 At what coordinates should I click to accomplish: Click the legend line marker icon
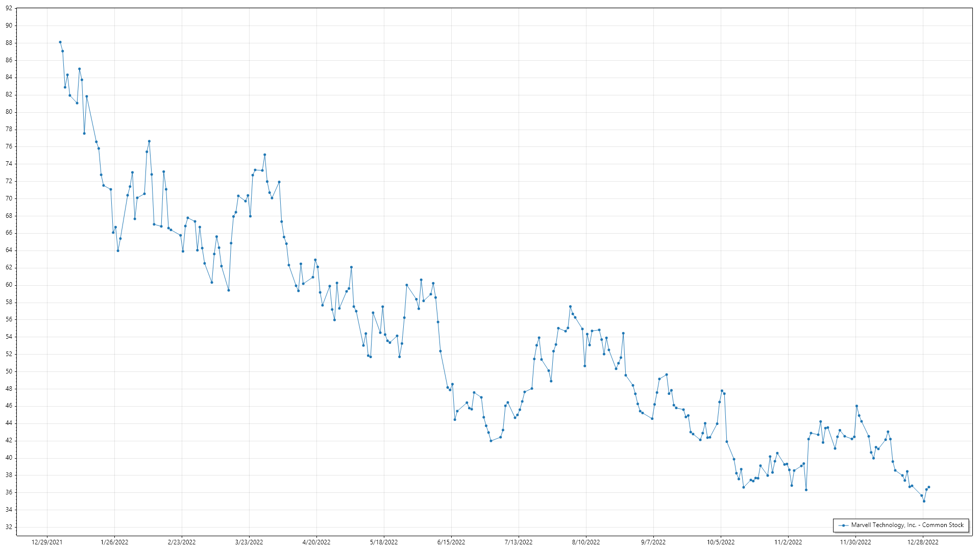pos(844,525)
